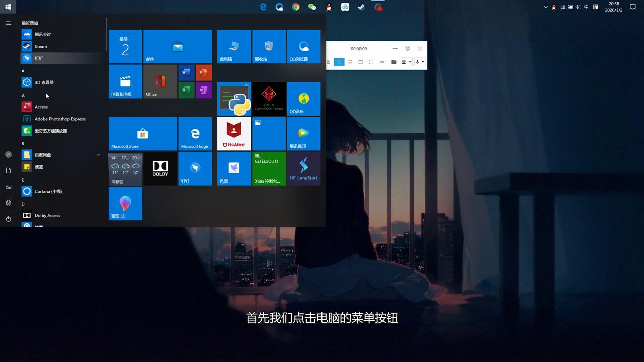Viewport: 644px width, 362px height.
Task: Open Dolby Access from app list
Action: (x=61, y=215)
